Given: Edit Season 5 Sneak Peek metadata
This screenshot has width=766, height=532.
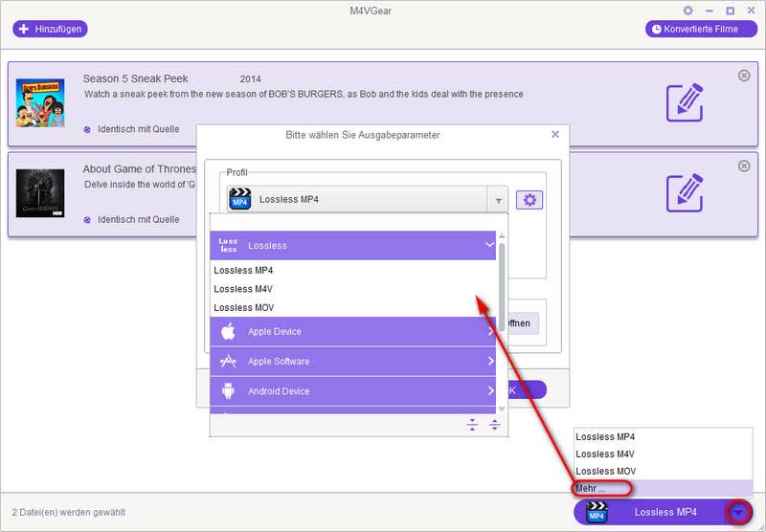Looking at the screenshot, I should pos(685,102).
